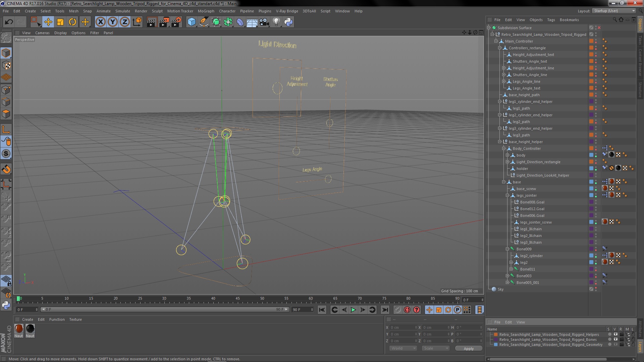Viewport: 644px width, 362px height.
Task: Collapse the Controllers_rectangle group
Action: pos(500,48)
